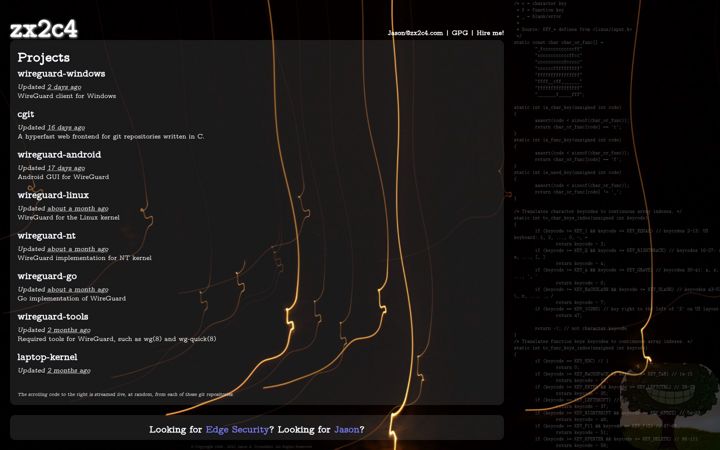Click 'Go implementation of WireGuard' description

[x=72, y=298]
